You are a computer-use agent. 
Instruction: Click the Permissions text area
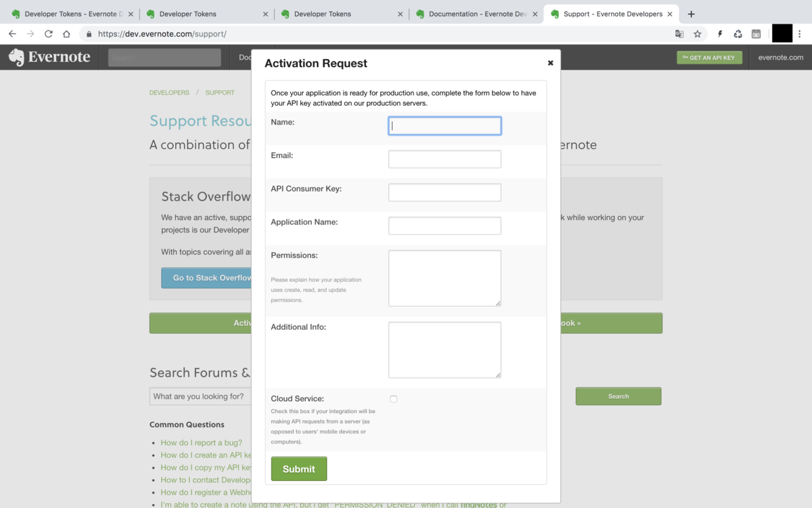pyautogui.click(x=445, y=278)
